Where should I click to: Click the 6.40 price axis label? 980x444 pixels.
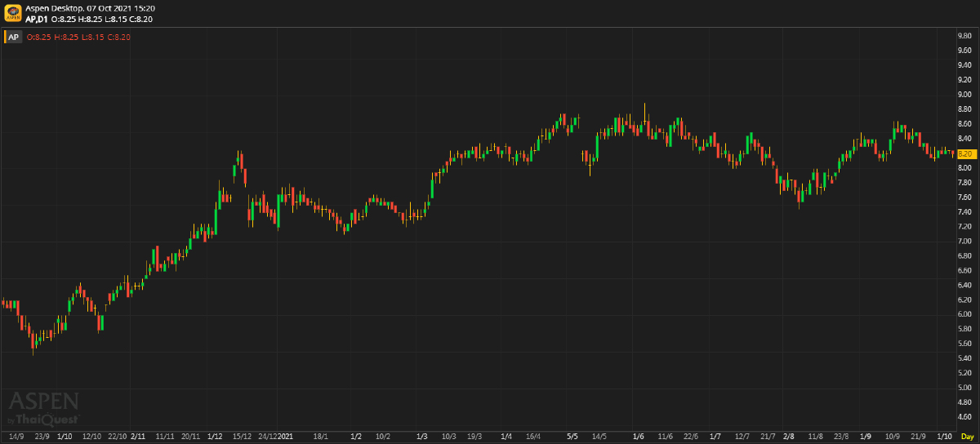[964, 286]
